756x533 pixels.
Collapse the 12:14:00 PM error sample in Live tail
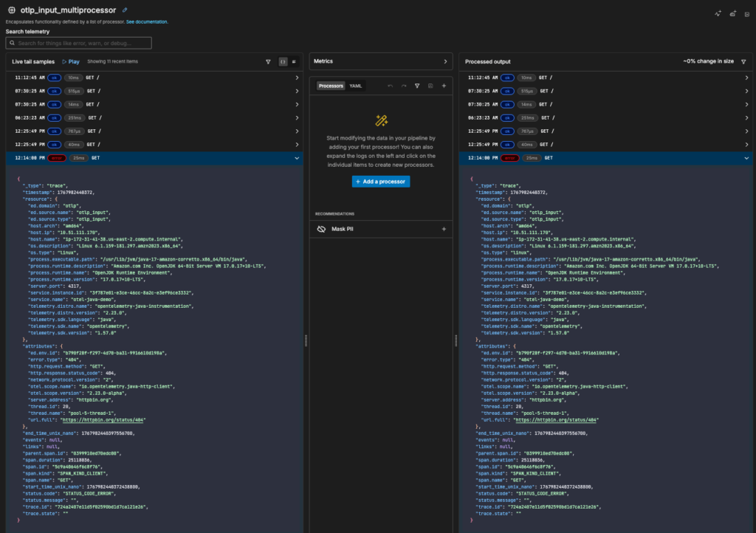pos(297,158)
